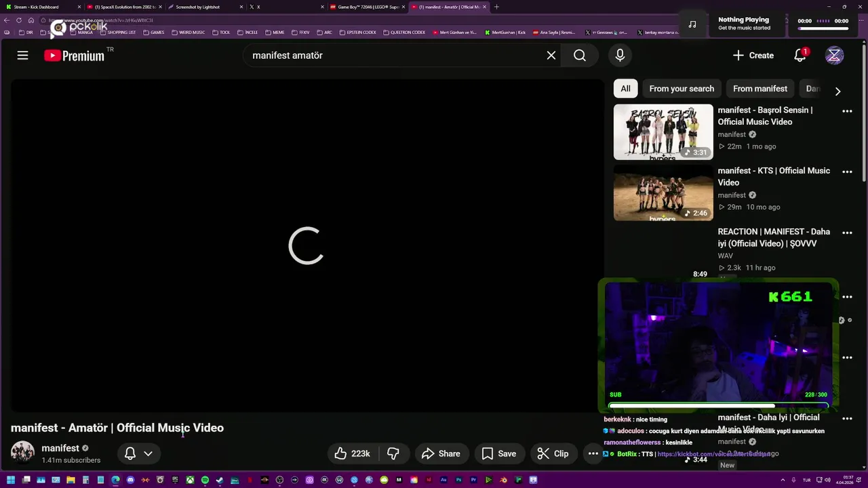
Task: Open Spotify from the taskbar
Action: coord(205,480)
